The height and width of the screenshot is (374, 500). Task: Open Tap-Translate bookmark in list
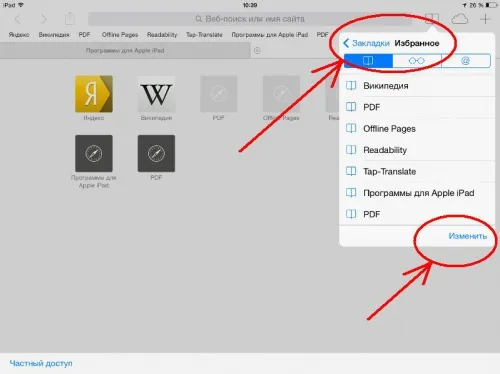pyautogui.click(x=417, y=171)
